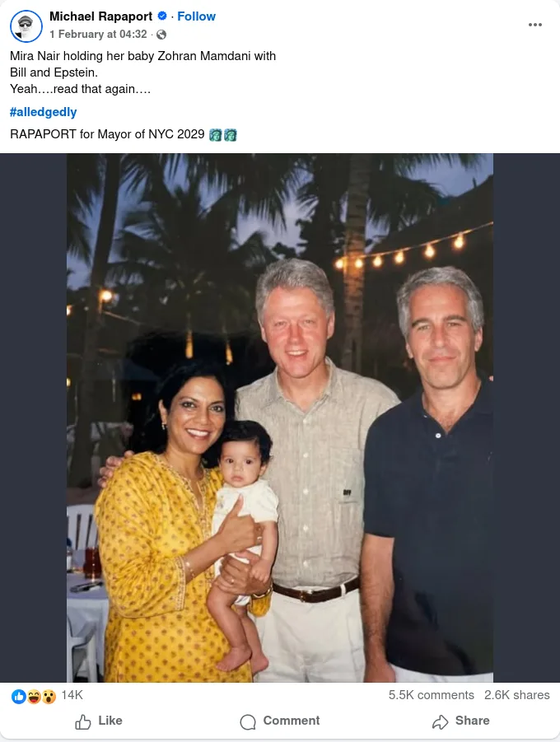Click the speech bubble icon beside Comment
The height and width of the screenshot is (742, 560).
pos(248,721)
